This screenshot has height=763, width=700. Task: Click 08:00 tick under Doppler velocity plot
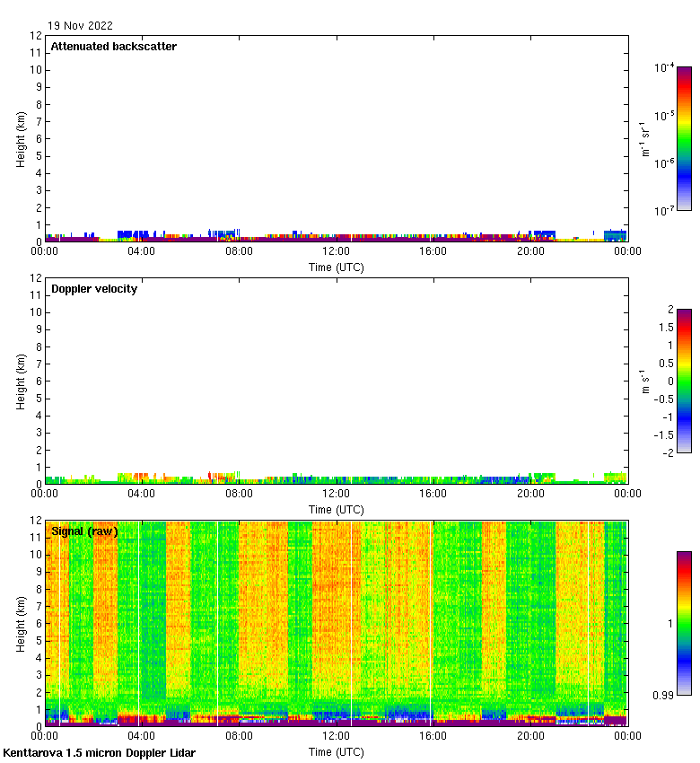pos(239,494)
